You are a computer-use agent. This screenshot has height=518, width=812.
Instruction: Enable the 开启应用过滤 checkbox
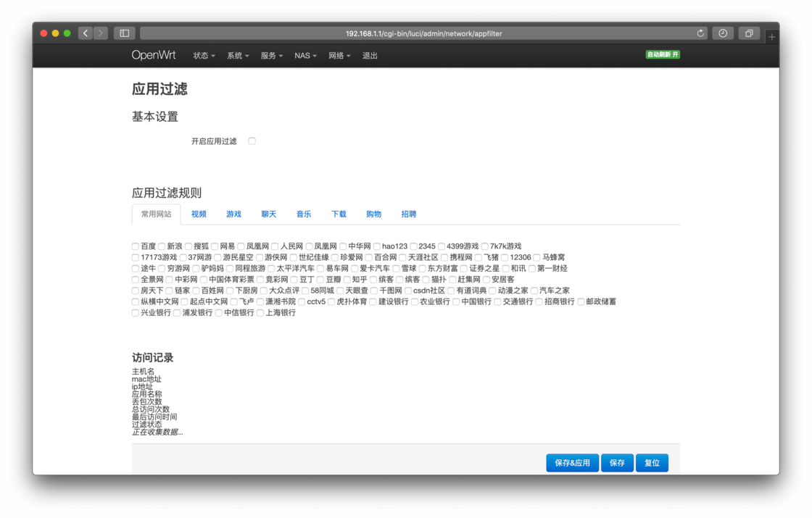[x=252, y=141]
